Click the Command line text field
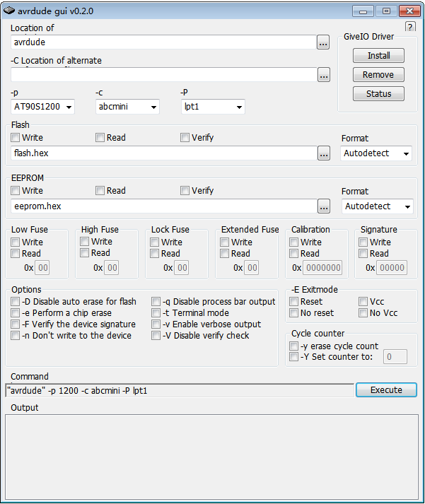Image resolution: width=425 pixels, height=504 pixels. [180, 390]
